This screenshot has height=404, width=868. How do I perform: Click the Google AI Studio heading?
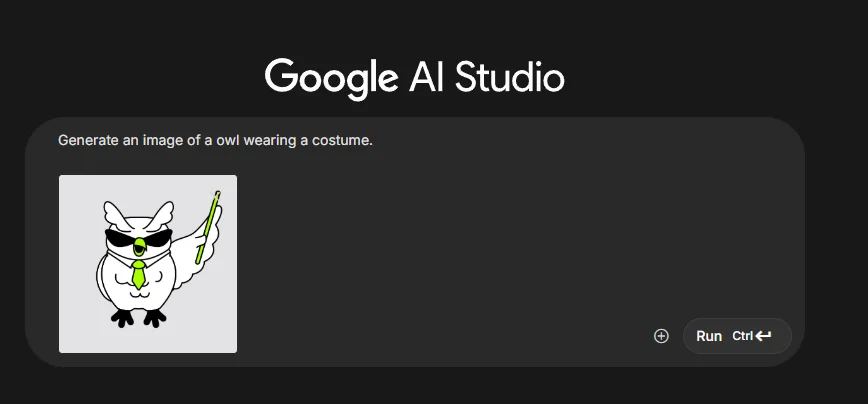[415, 79]
